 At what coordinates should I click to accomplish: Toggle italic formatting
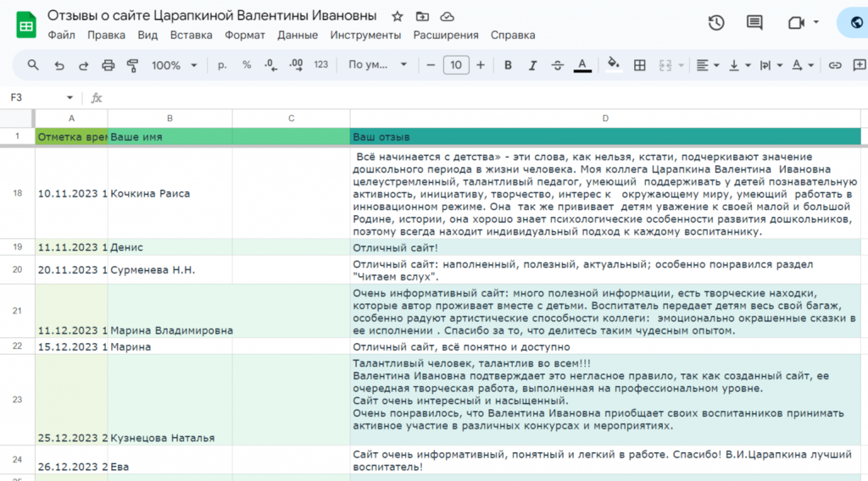(532, 65)
